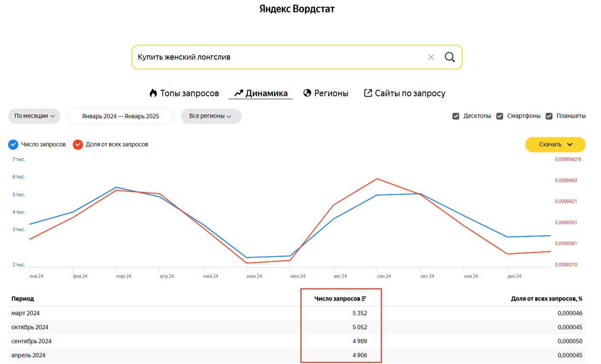
Task: Clear the search query with the X icon
Action: pyautogui.click(x=431, y=57)
